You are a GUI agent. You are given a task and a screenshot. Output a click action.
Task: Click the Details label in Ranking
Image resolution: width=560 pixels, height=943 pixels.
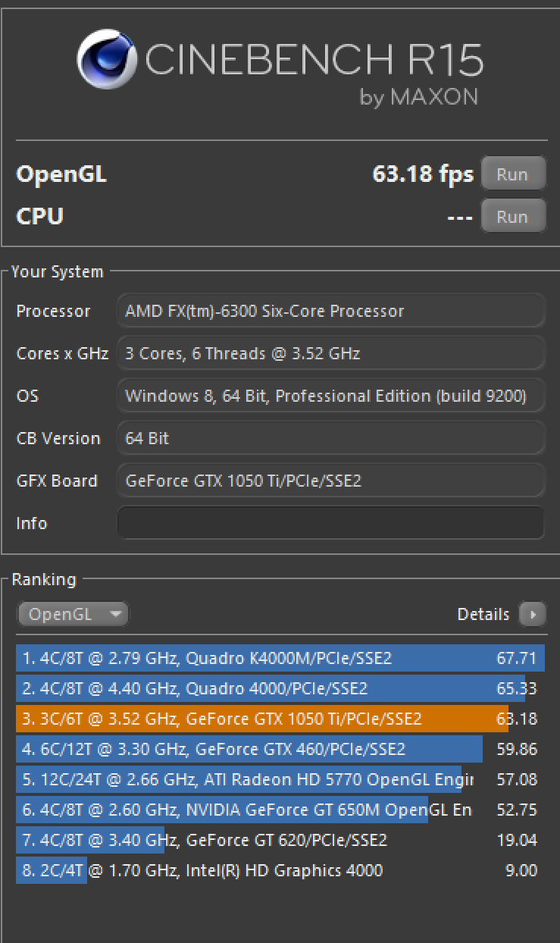pyautogui.click(x=483, y=614)
